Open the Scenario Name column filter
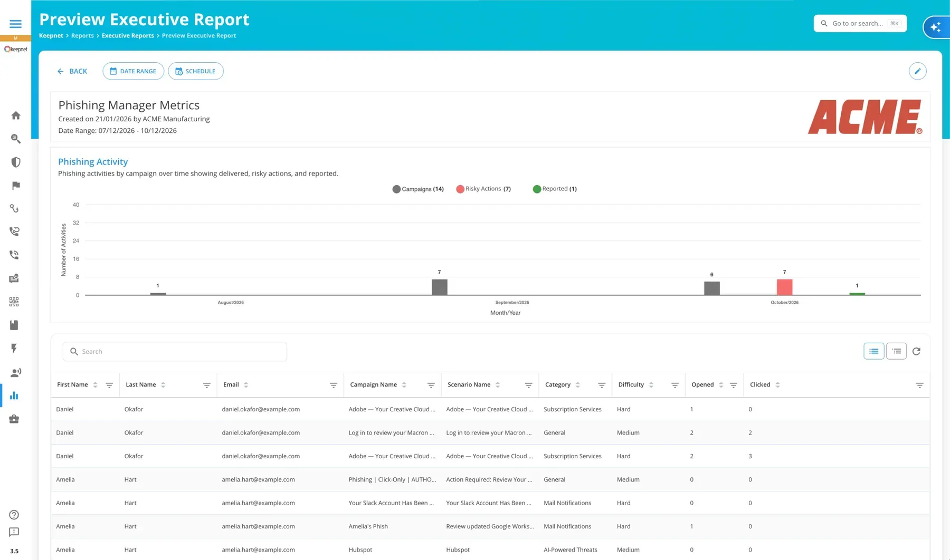Viewport: 950px width, 560px height. click(x=529, y=385)
